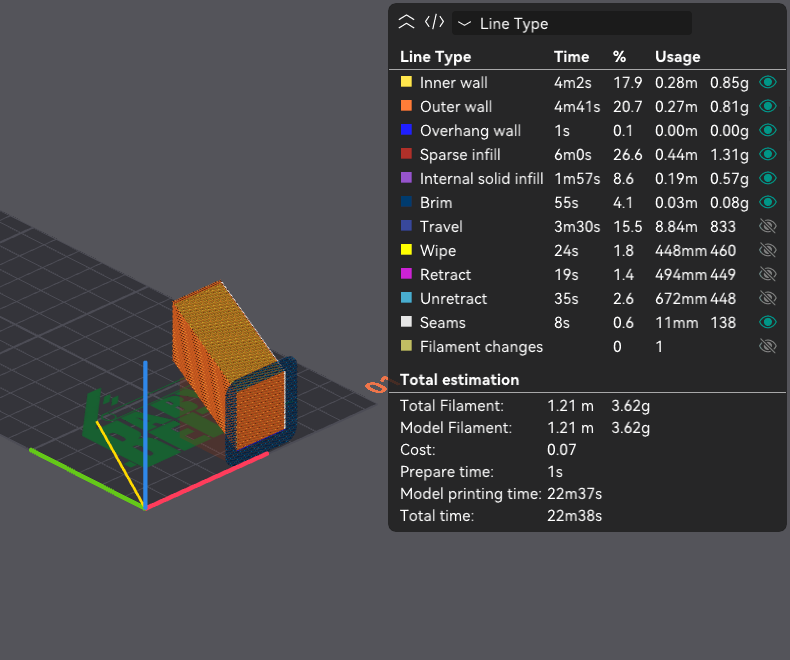Select the Sparse infill row label
The width and height of the screenshot is (790, 660).
pos(460,155)
